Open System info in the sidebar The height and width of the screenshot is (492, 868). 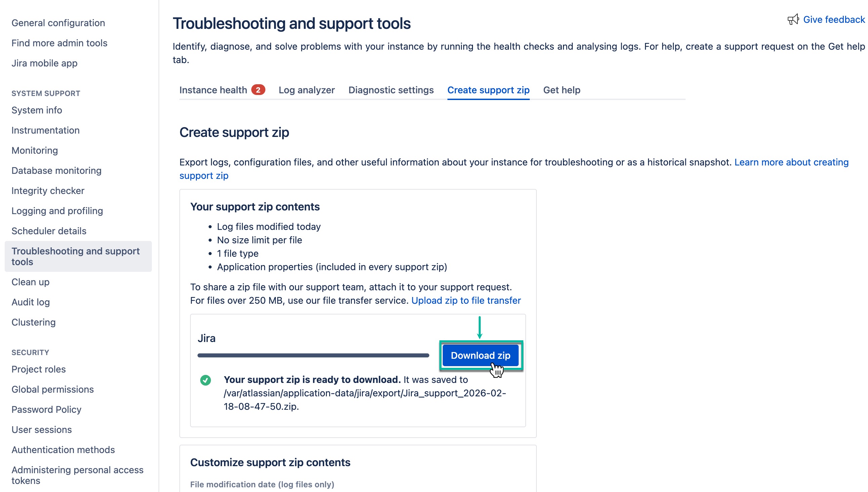[x=37, y=110]
